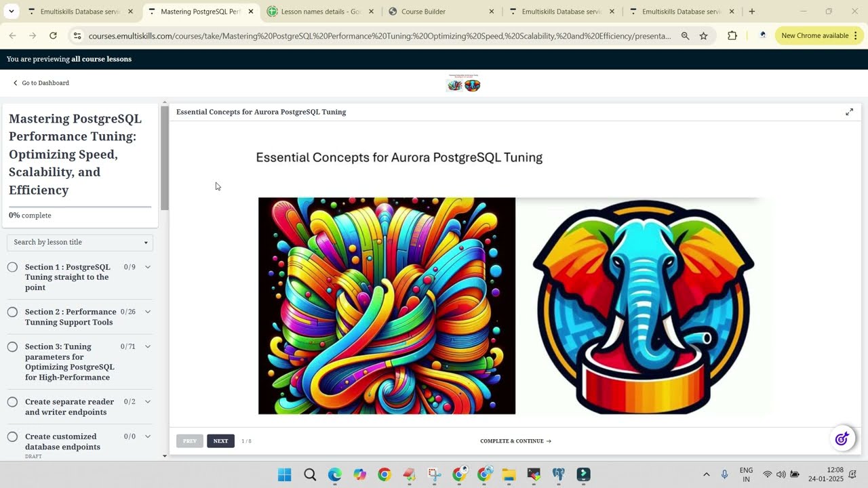Image resolution: width=868 pixels, height=488 pixels.
Task: Click the 1 / 8 slide counter
Action: 246,441
